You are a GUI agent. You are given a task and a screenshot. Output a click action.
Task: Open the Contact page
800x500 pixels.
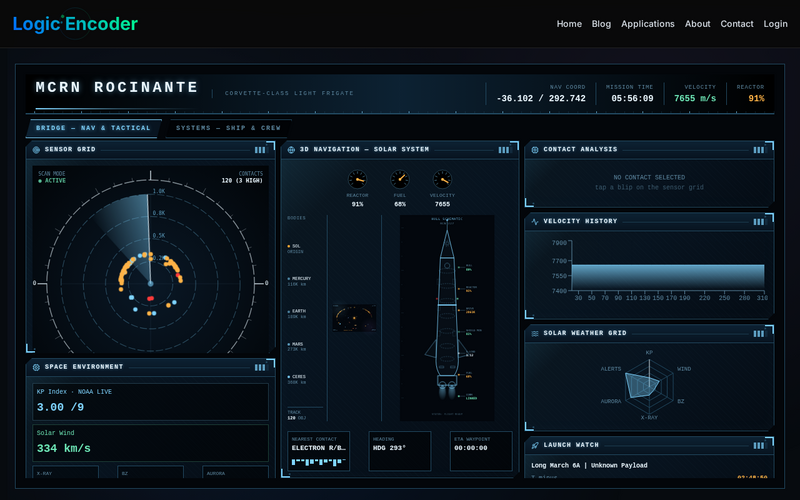tap(736, 24)
